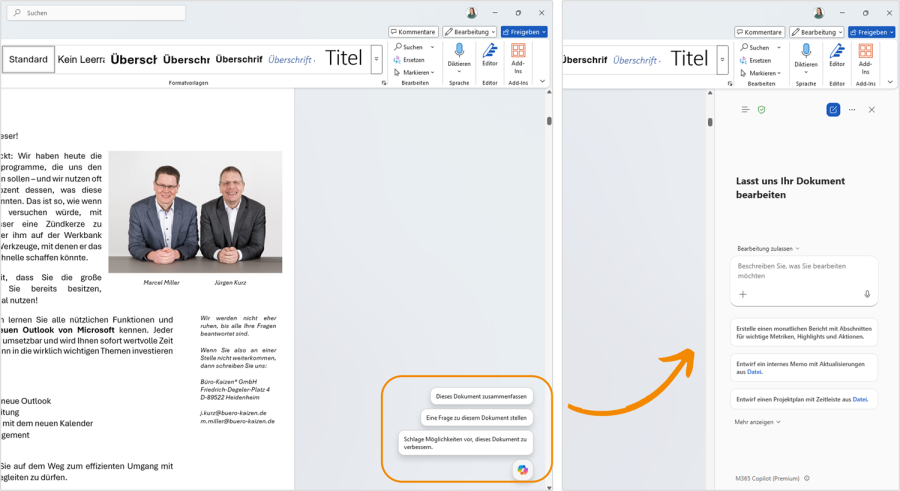Collapse ribbon chevron in right window
The height and width of the screenshot is (491, 900).
(890, 82)
